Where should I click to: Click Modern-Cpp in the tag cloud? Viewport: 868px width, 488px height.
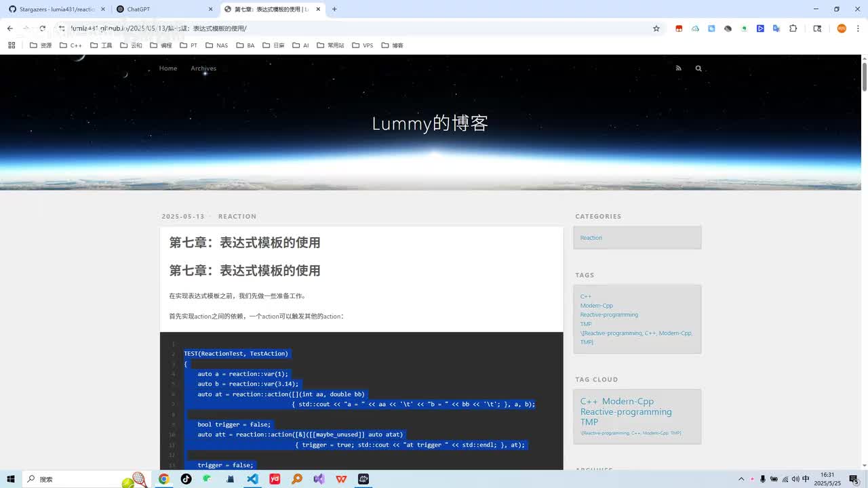point(628,401)
